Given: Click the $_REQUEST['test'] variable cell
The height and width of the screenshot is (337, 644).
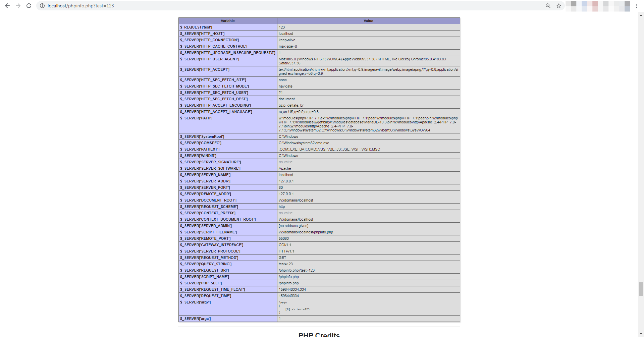Looking at the screenshot, I should 196,27.
